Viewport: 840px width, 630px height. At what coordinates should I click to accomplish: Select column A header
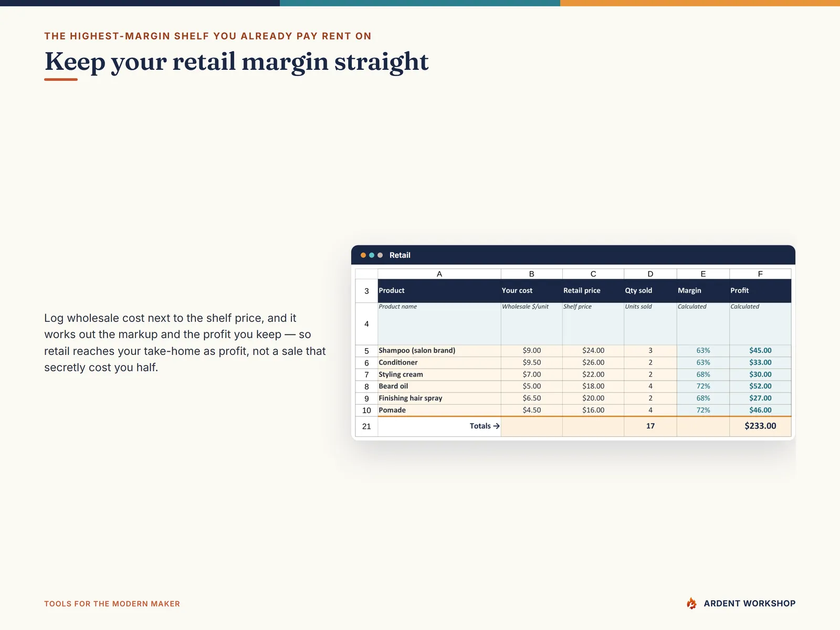[x=439, y=274]
